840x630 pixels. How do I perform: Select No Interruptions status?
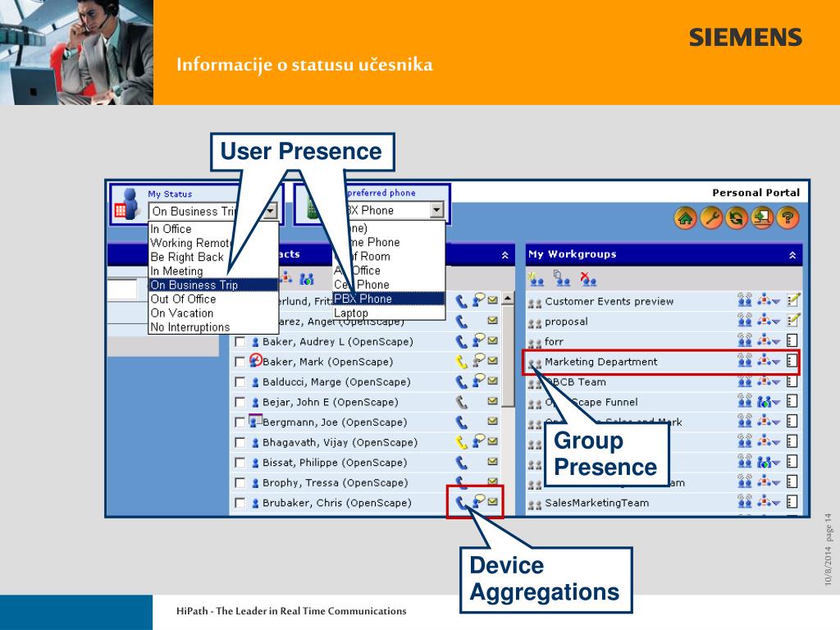pyautogui.click(x=213, y=326)
